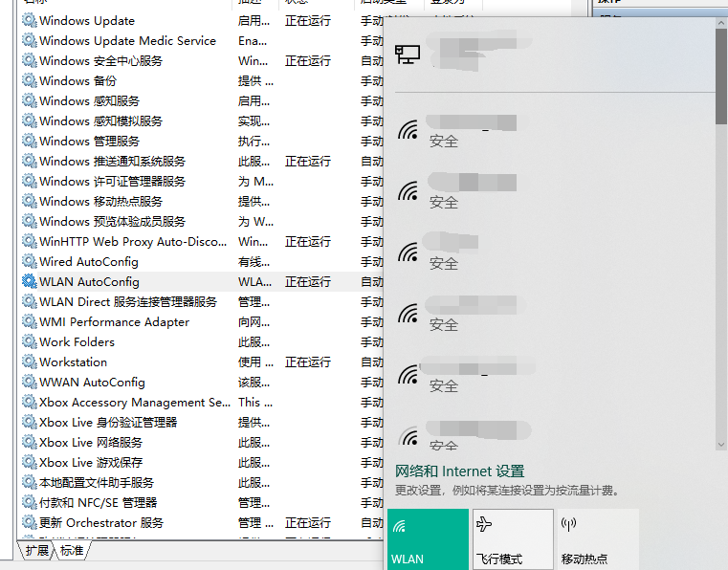
Task: Select the Workstation service name
Action: (74, 362)
